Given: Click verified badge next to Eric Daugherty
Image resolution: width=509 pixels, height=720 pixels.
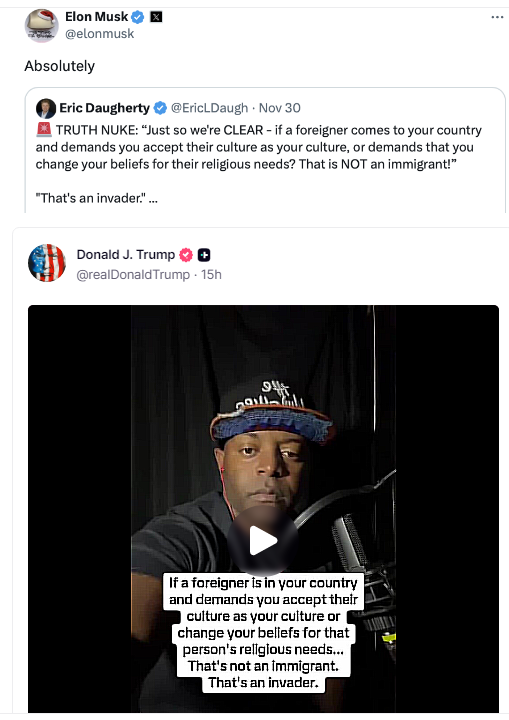Looking at the screenshot, I should (x=160, y=108).
